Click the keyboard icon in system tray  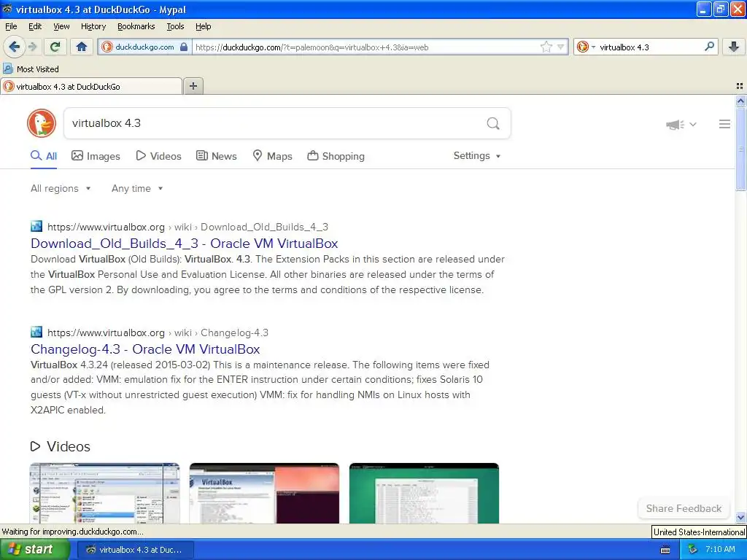665,550
